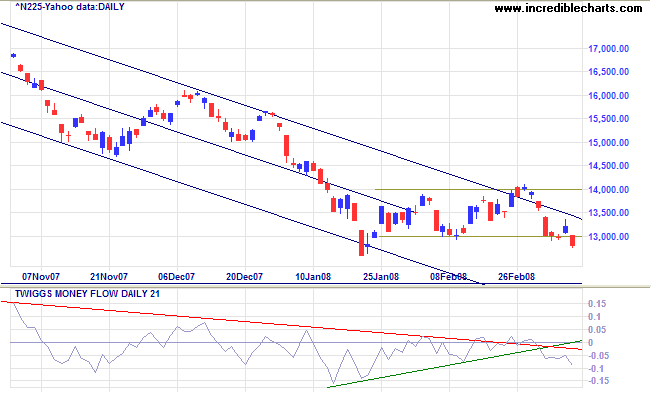Click the 14,000.00 price axis label
The height and width of the screenshot is (395, 651).
pos(609,190)
